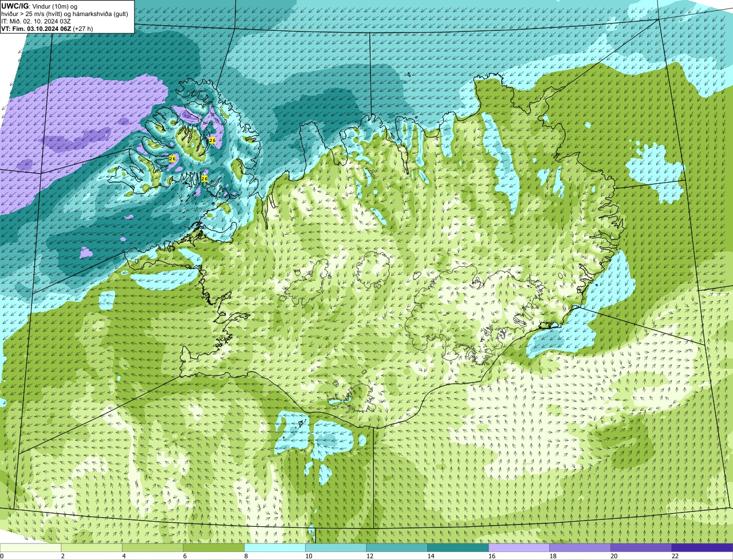Click the legend tick label "0"

pos(2,556)
